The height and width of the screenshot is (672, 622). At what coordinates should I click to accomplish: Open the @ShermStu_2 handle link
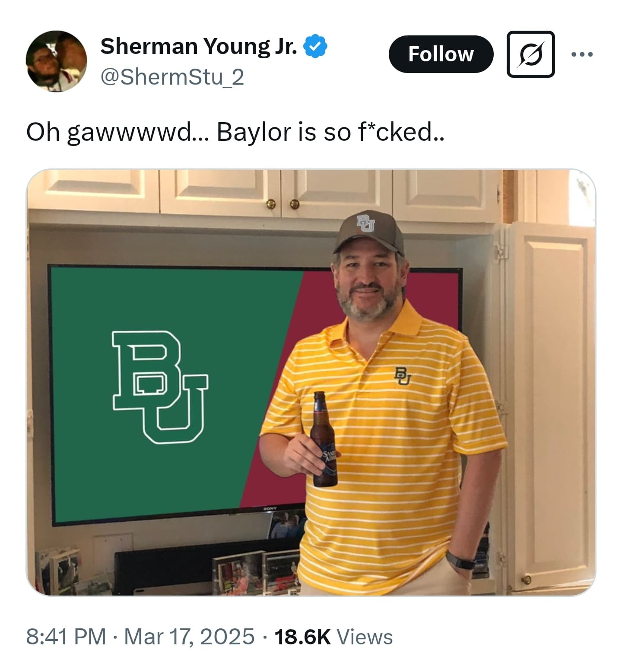(x=172, y=77)
